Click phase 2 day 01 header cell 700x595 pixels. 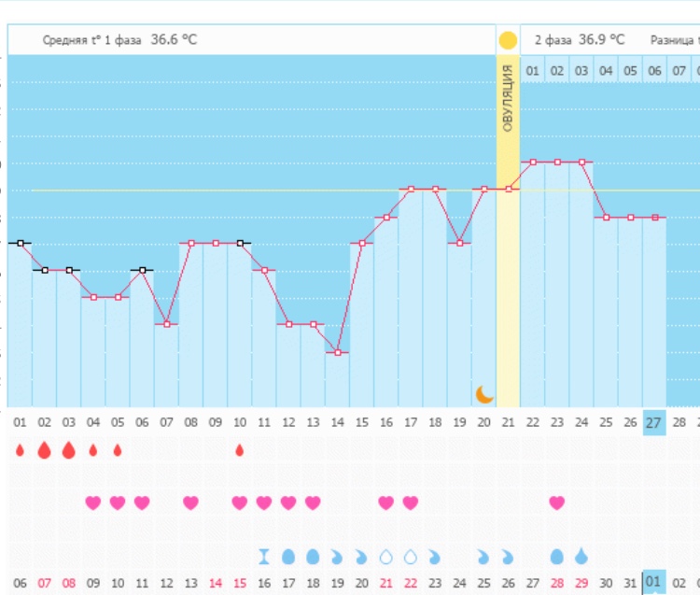click(x=532, y=71)
